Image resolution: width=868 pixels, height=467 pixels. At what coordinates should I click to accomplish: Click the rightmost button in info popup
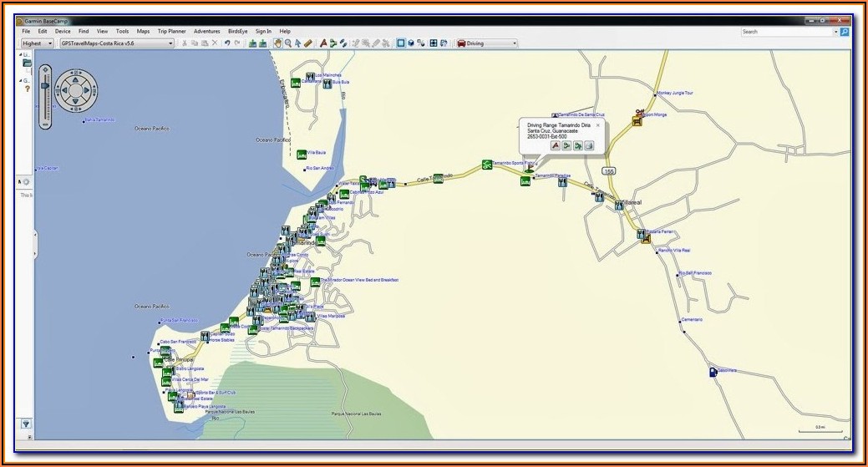pyautogui.click(x=589, y=145)
